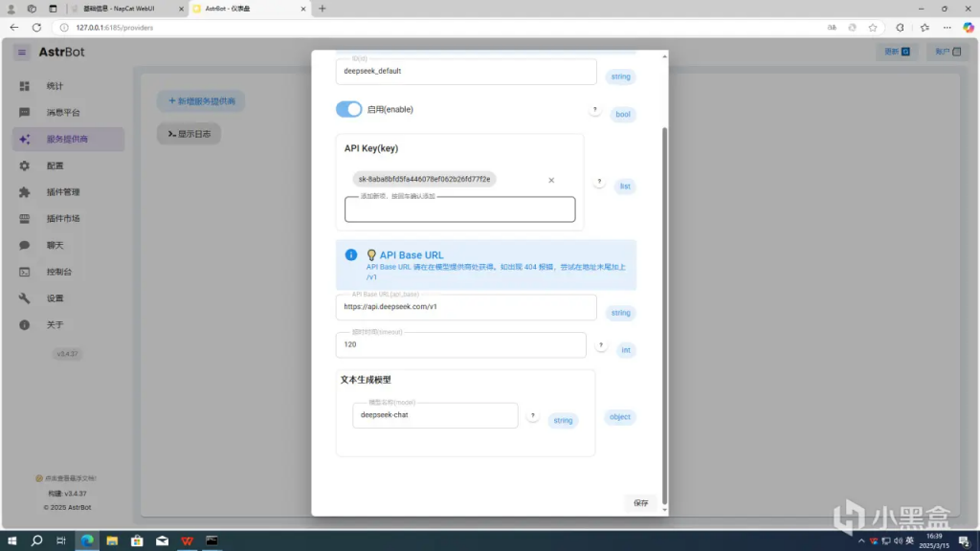Open Windows taskbar search
The image size is (980, 551).
37,541
